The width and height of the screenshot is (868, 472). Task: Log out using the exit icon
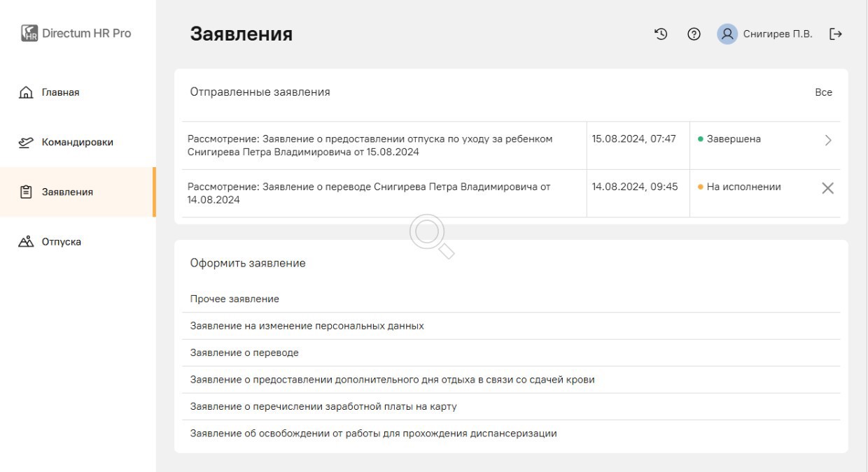pos(835,34)
